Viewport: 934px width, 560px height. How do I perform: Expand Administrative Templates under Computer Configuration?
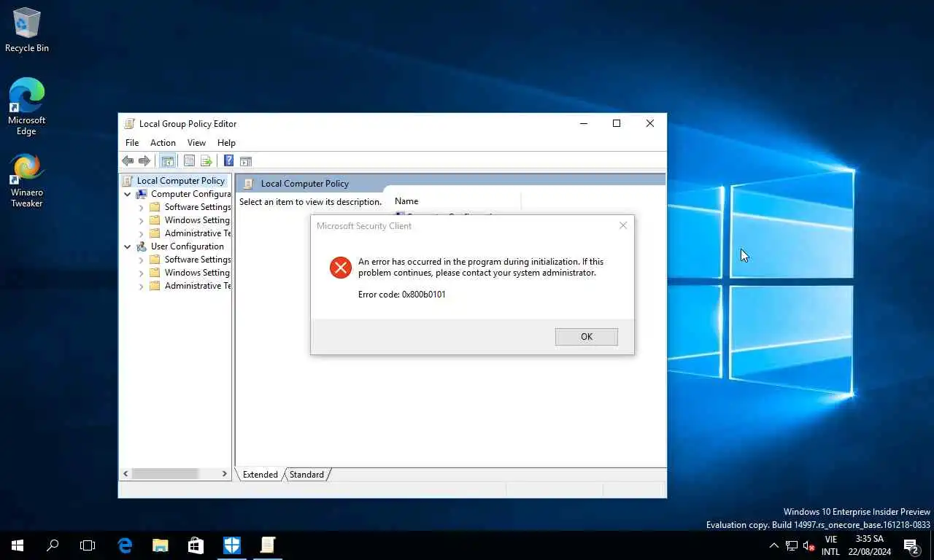[142, 233]
